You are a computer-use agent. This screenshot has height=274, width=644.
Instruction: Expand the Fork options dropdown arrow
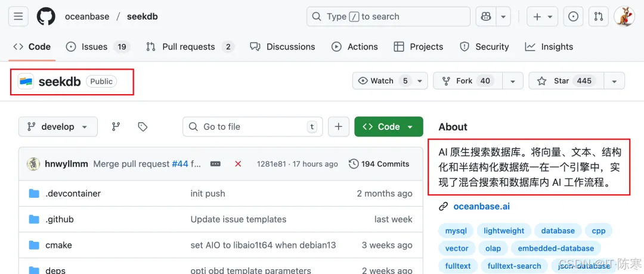513,81
